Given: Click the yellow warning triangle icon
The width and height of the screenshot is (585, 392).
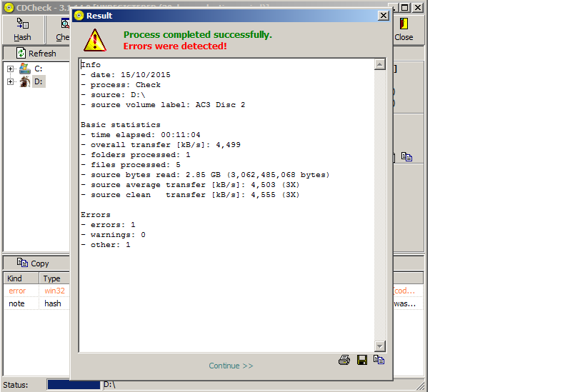Looking at the screenshot, I should (x=94, y=39).
